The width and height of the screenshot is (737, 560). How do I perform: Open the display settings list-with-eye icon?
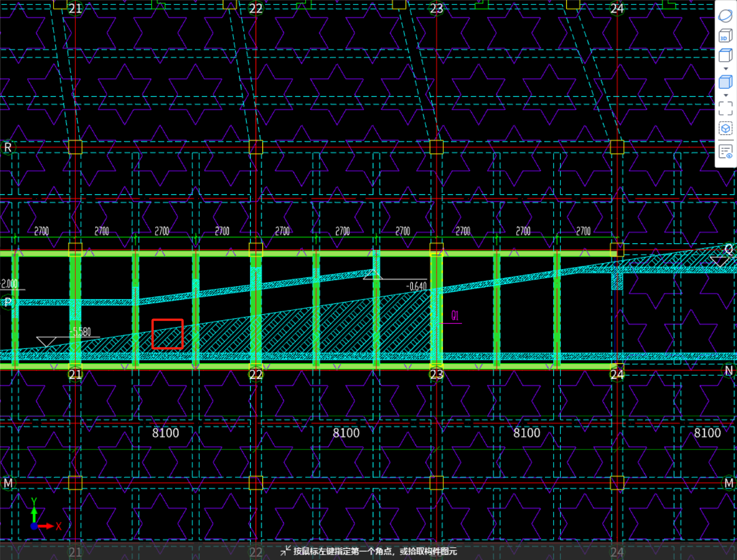(x=725, y=151)
